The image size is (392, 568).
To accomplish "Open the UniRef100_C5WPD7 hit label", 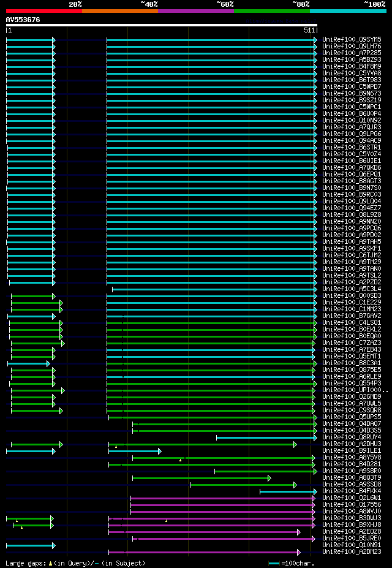I will [352, 86].
